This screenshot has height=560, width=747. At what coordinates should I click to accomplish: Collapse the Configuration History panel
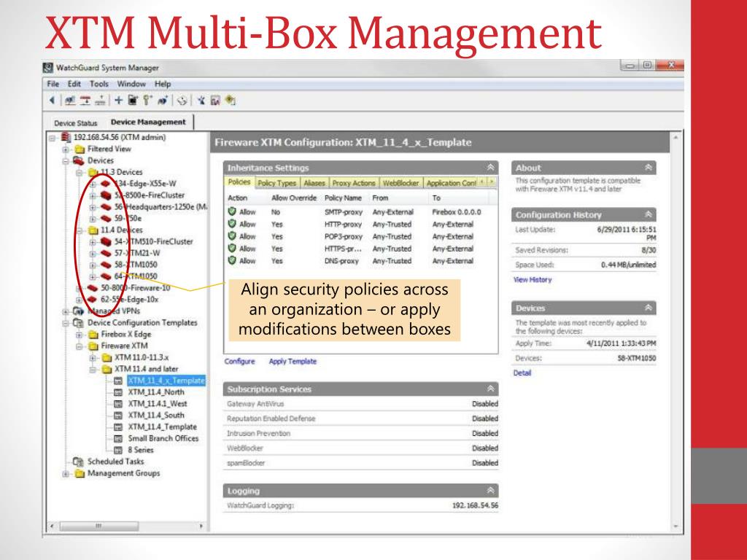pyautogui.click(x=648, y=215)
